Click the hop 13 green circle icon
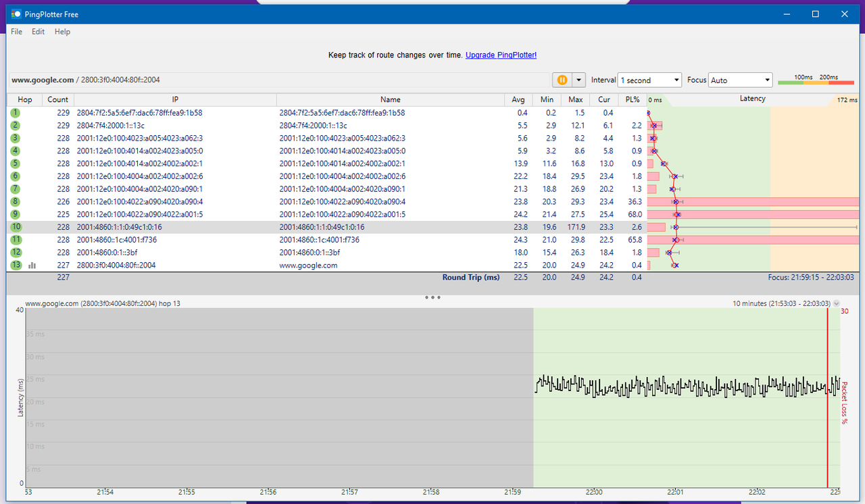 pos(16,266)
